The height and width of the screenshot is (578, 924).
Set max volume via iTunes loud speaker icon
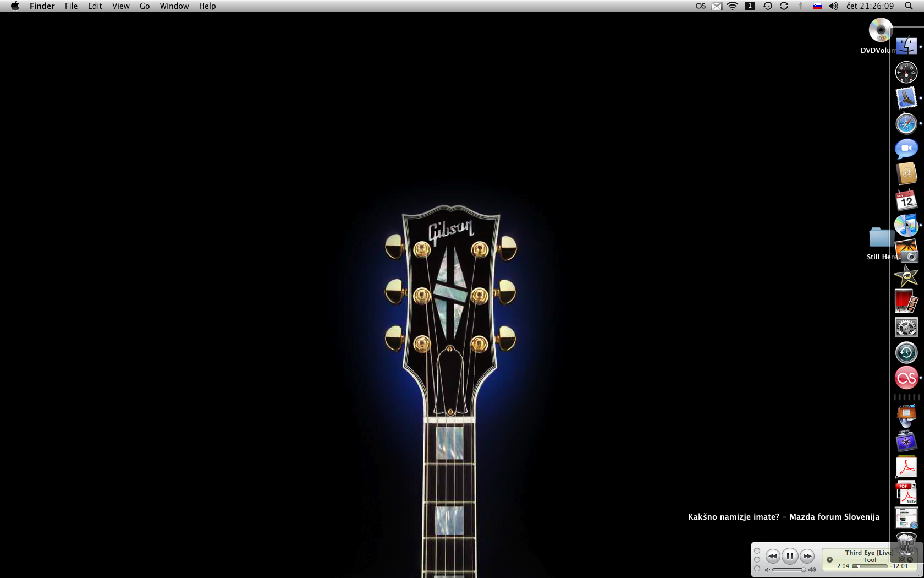tap(812, 570)
